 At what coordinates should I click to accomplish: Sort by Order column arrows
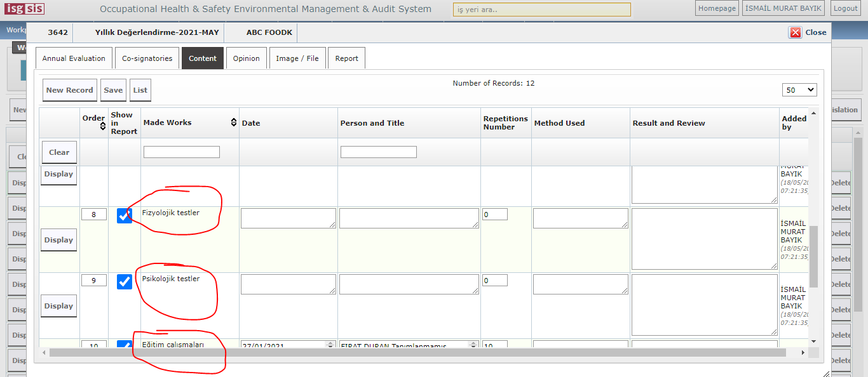click(103, 126)
